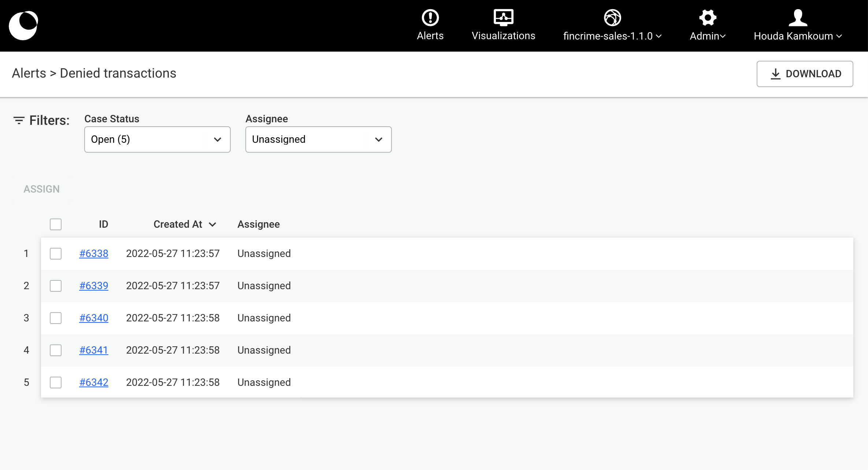The width and height of the screenshot is (868, 470).
Task: Click the download arrow icon
Action: 775,74
